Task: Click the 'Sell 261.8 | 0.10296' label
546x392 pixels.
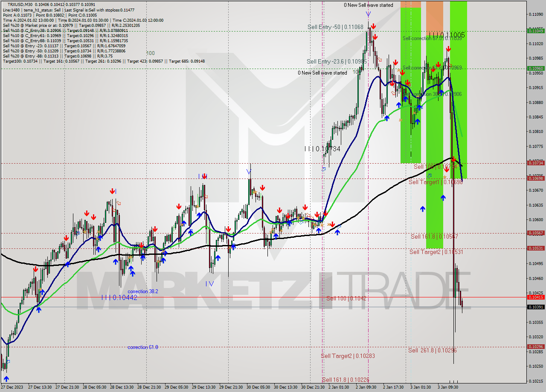Action: (x=433, y=350)
